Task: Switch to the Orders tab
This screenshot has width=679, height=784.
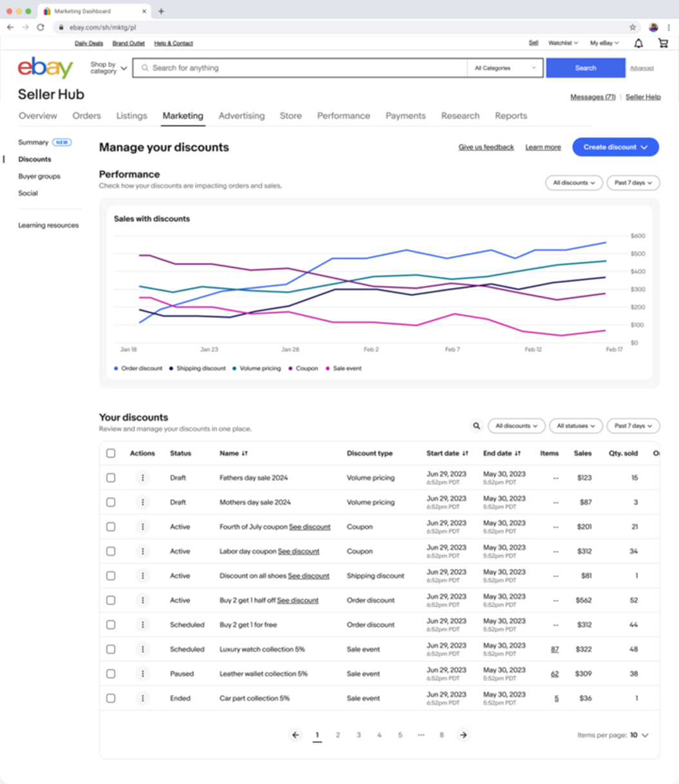Action: point(87,116)
